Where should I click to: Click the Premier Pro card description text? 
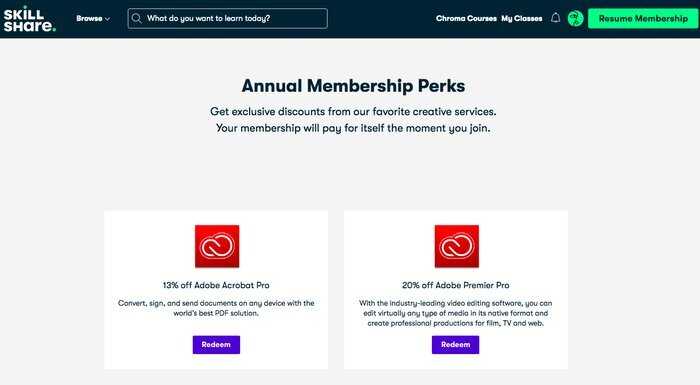pos(455,313)
